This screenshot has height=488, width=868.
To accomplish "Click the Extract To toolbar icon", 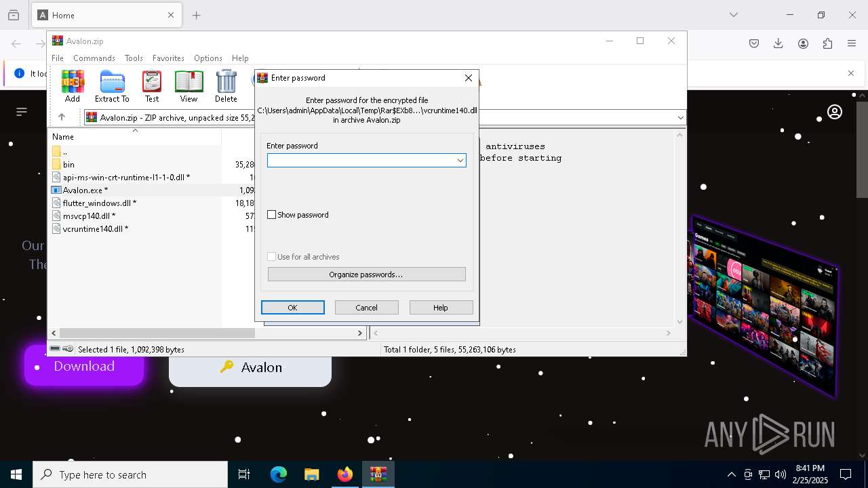I will click(112, 86).
